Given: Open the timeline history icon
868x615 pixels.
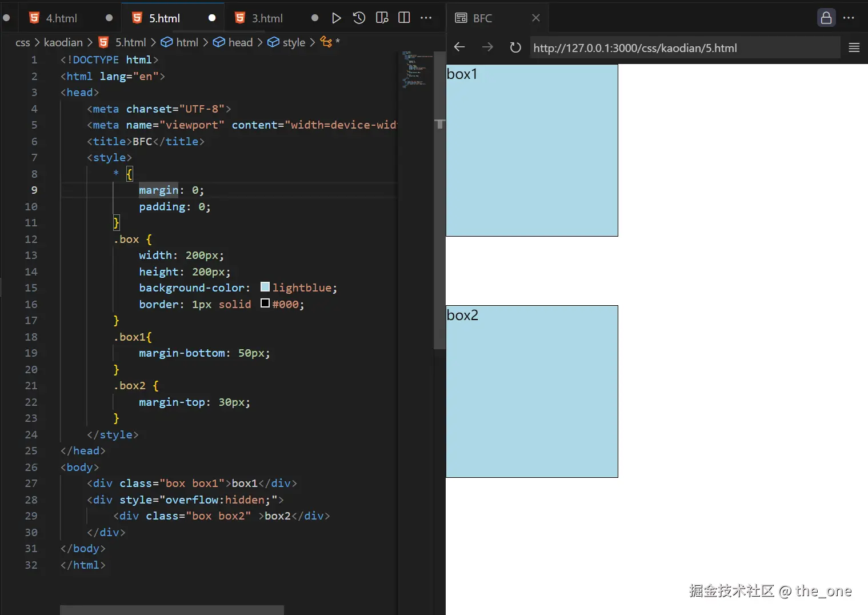Looking at the screenshot, I should 359,18.
